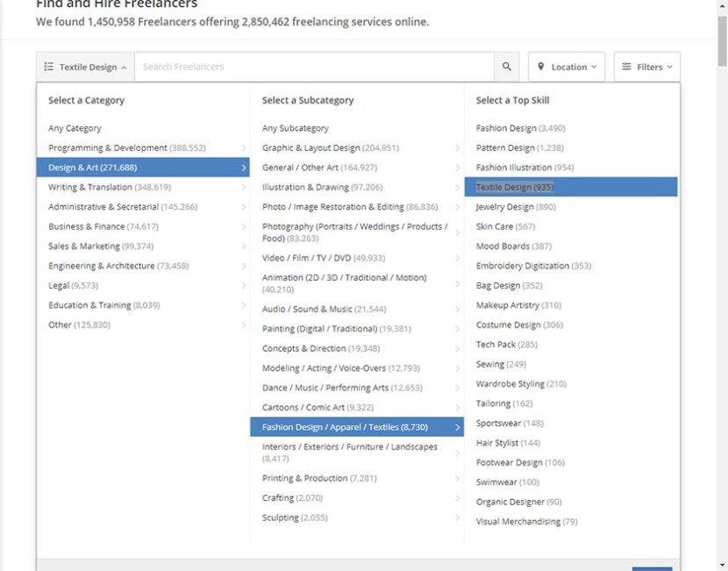Click Any Subcategory option
The height and width of the screenshot is (571, 728).
point(295,128)
